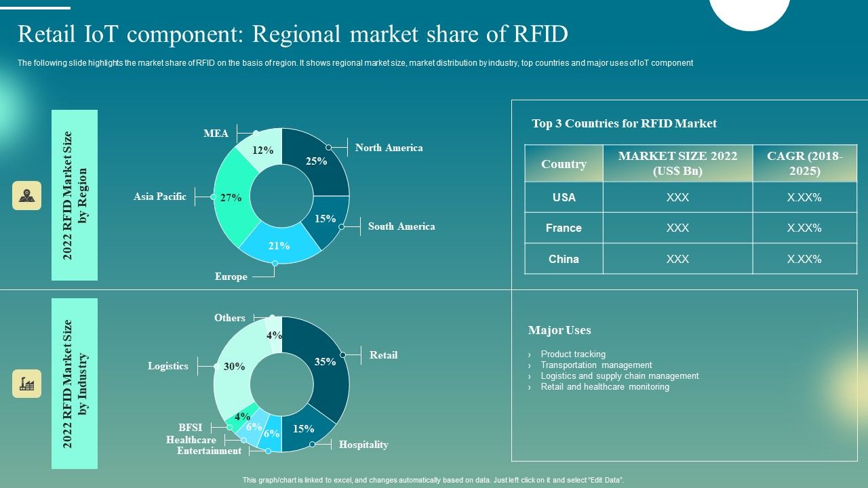
Task: Select the '2022 RFID Market Size by Region' banner
Action: point(75,195)
